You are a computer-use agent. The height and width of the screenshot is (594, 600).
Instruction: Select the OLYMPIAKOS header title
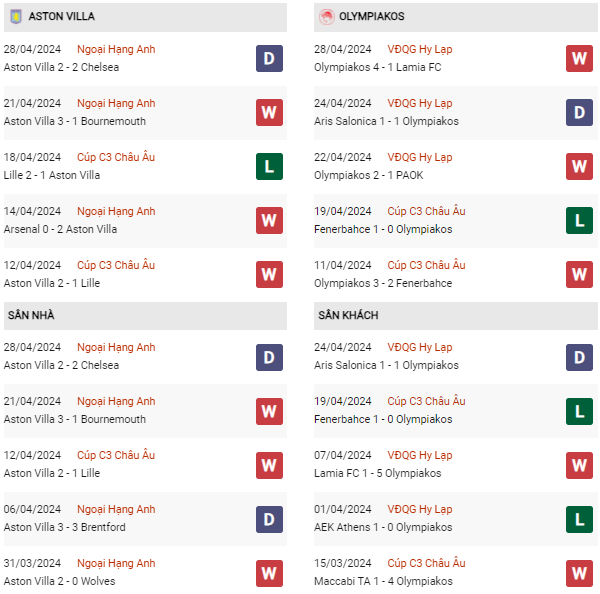coord(372,17)
